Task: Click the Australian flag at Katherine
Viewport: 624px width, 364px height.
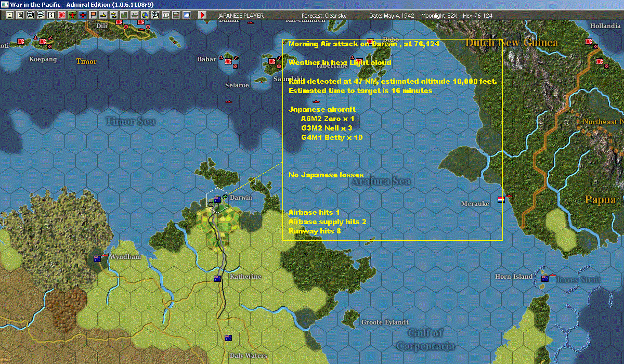Action: (217, 278)
